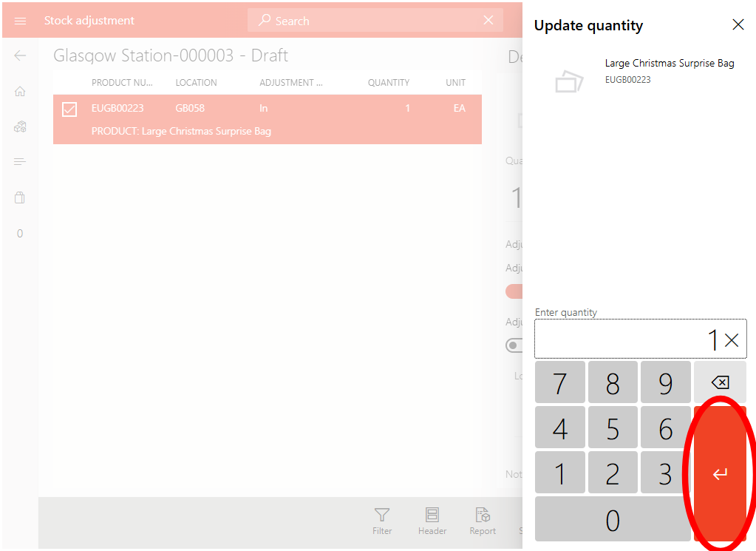The width and height of the screenshot is (756, 551).
Task: Open the Report option in bottom bar
Action: (483, 521)
